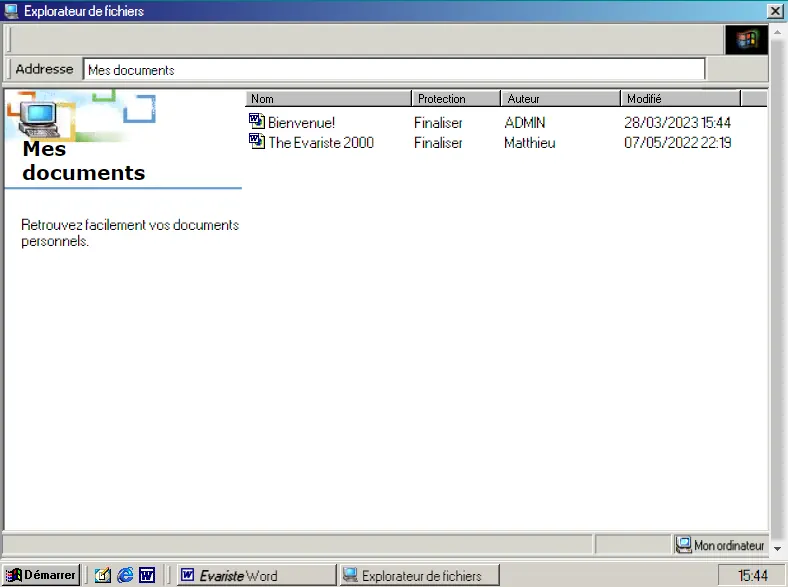Screen dimensions: 788x587
Task: Switch to the Evariste Word taskbar window
Action: 256,575
